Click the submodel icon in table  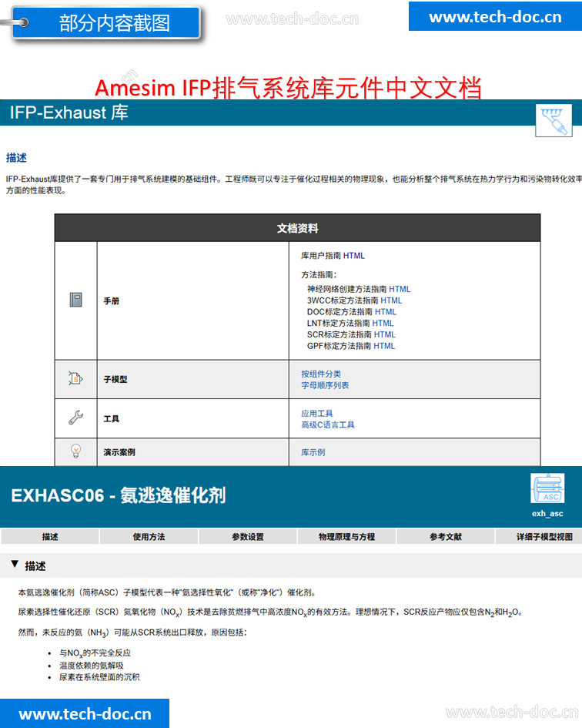click(75, 379)
